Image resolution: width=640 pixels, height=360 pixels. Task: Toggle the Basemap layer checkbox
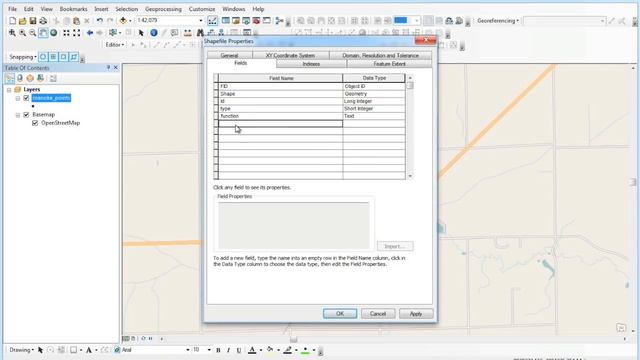coord(27,115)
